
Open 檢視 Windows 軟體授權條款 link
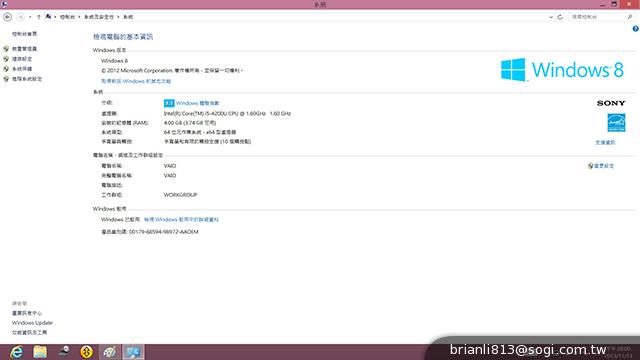point(181,220)
